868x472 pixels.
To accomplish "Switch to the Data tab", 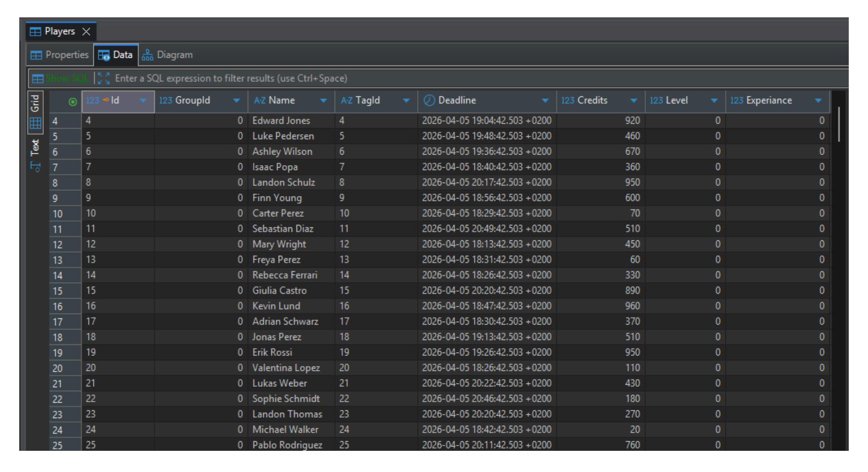I will [x=115, y=55].
